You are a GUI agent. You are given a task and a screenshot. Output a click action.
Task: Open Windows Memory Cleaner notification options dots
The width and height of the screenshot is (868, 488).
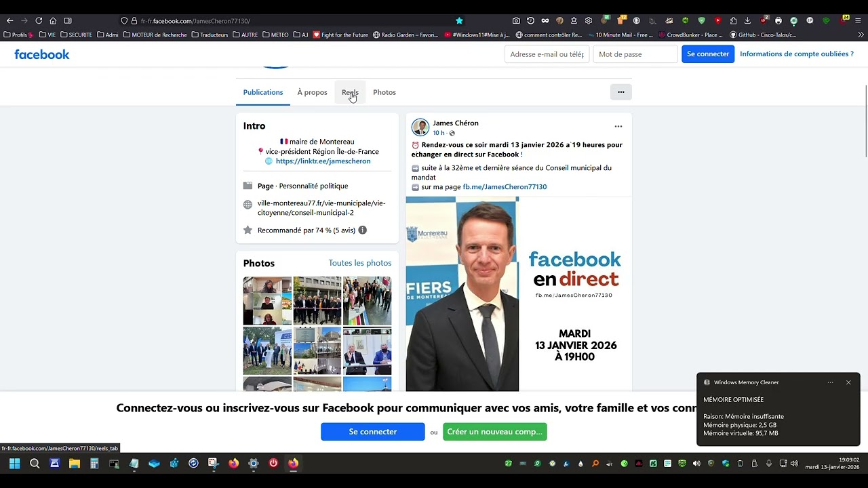[830, 382]
